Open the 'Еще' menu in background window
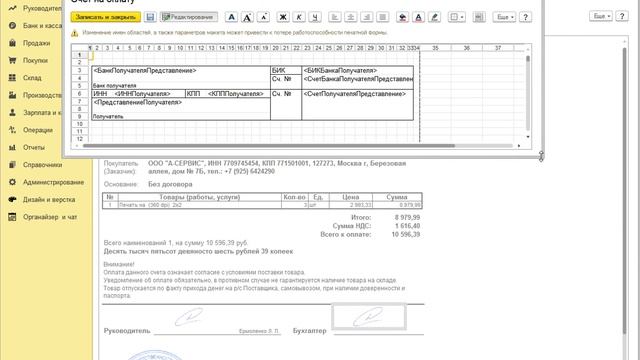 [601, 16]
